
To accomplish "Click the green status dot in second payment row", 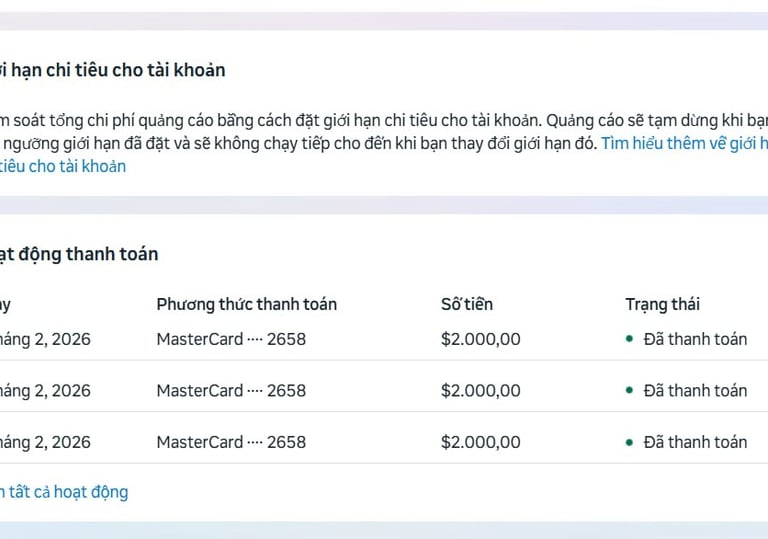I will (629, 390).
